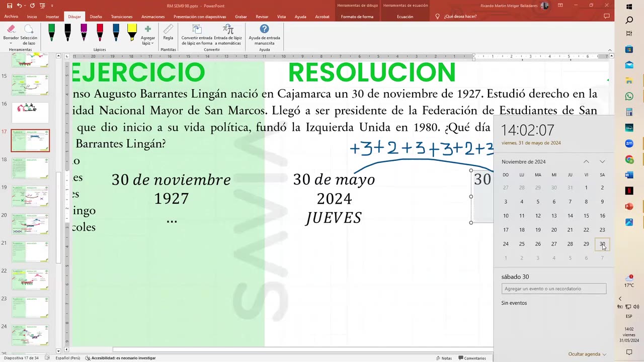Screen dimensions: 644x362
Task: Click the event or reminder input field
Action: pos(554,289)
